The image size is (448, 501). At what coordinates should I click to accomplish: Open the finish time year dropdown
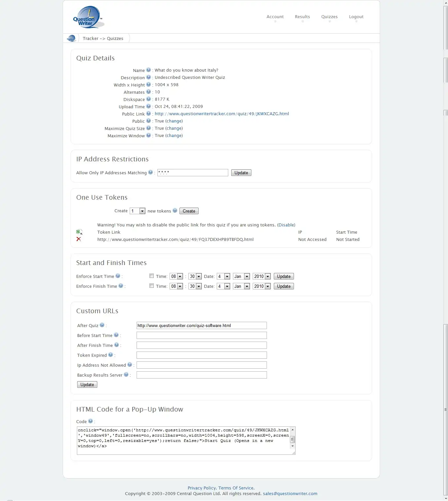[262, 286]
